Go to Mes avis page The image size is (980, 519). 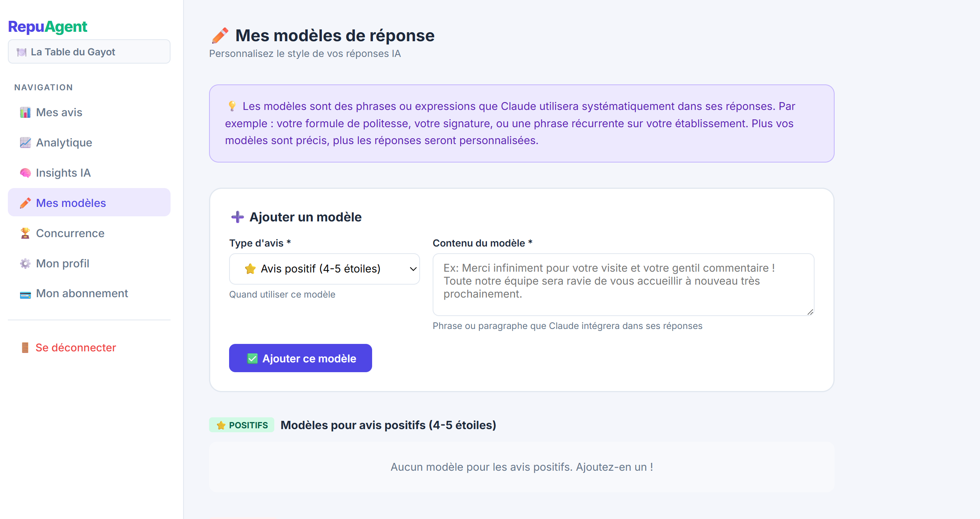click(59, 113)
